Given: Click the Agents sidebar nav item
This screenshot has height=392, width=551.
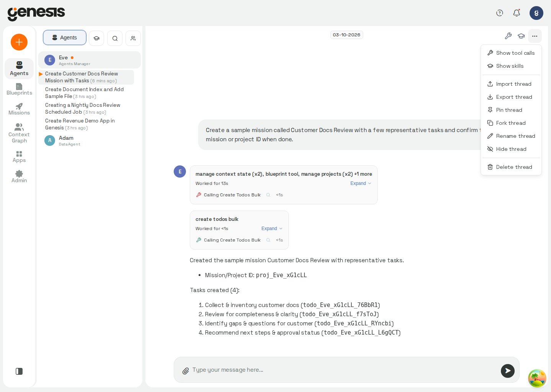Looking at the screenshot, I should coord(19,69).
